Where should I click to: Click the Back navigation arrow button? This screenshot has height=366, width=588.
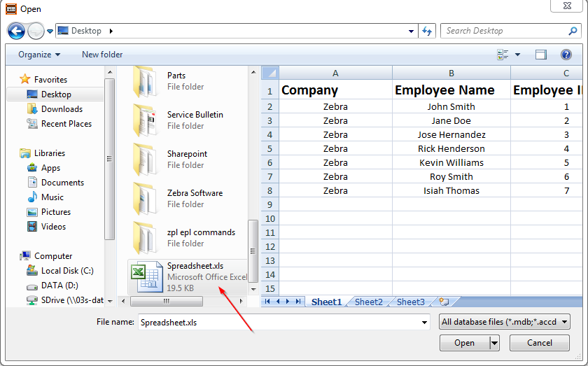pos(16,31)
